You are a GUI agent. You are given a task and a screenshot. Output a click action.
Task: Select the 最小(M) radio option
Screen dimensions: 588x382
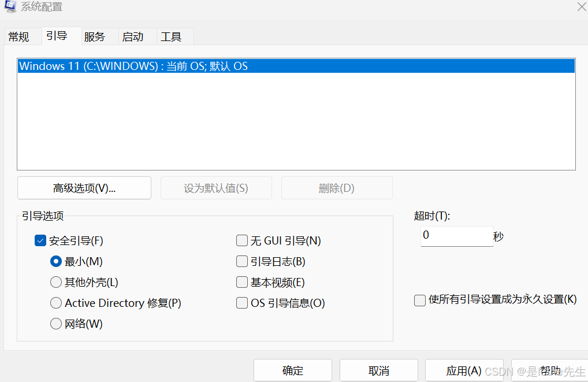click(x=56, y=262)
